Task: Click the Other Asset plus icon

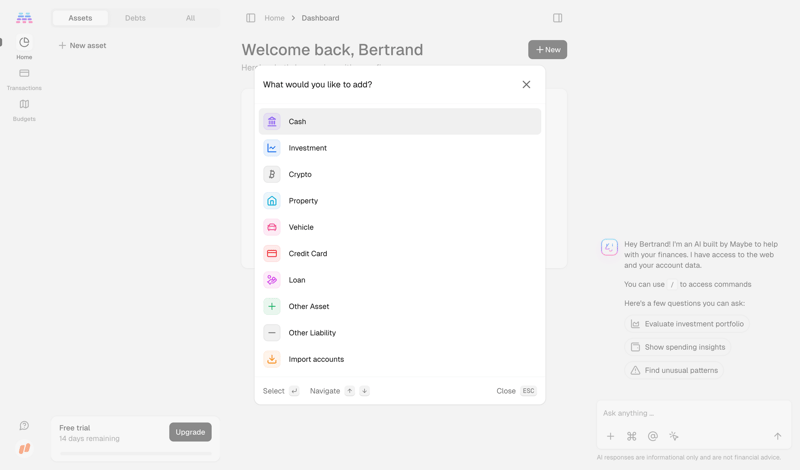Action: pos(271,306)
